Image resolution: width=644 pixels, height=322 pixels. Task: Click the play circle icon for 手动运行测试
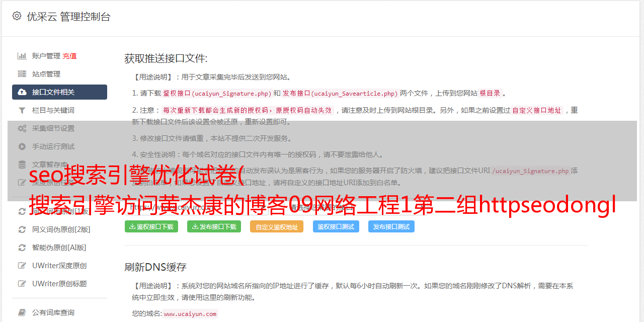point(22,146)
